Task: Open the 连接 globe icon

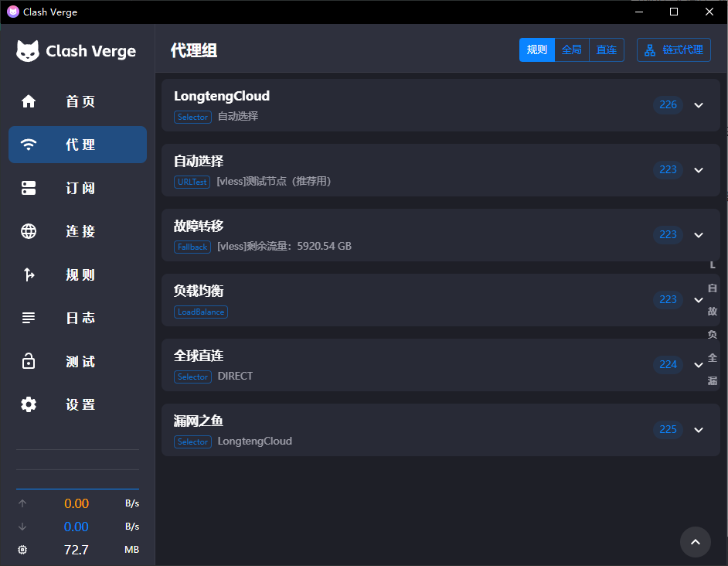Action: pos(29,231)
